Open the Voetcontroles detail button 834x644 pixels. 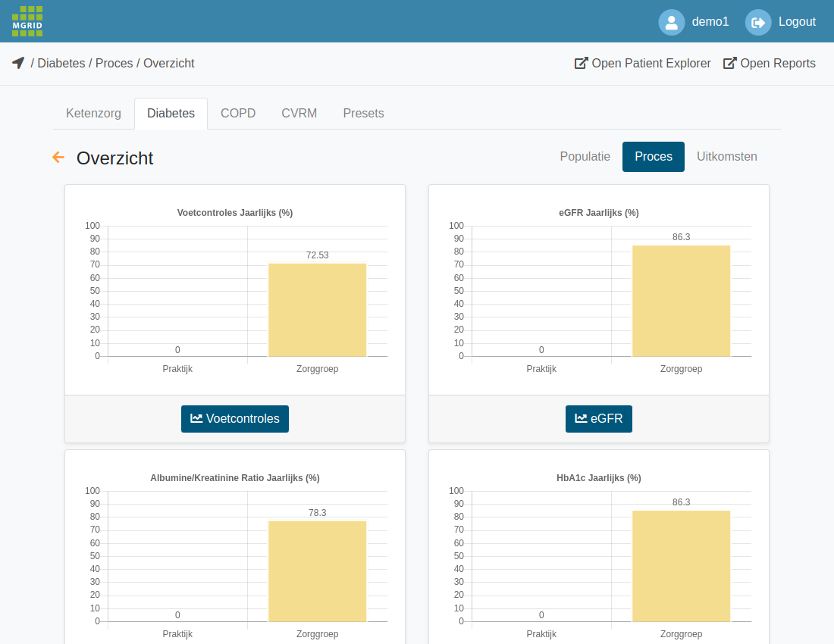pos(234,419)
